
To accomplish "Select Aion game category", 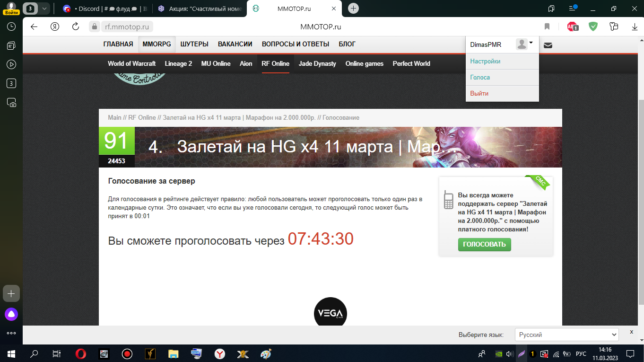I will 246,63.
